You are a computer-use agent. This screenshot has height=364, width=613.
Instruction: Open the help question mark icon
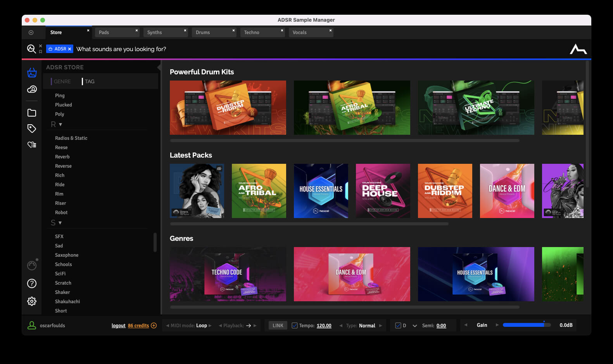32,283
